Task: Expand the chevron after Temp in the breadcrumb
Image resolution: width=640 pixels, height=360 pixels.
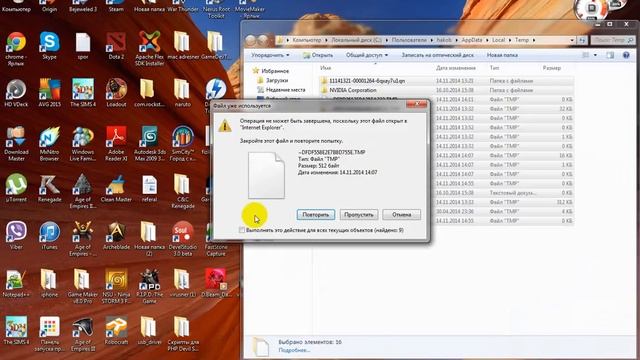Action: (534, 40)
